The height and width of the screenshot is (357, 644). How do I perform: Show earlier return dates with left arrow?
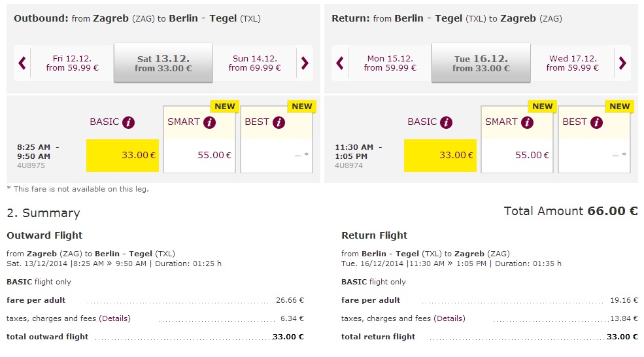[x=340, y=63]
